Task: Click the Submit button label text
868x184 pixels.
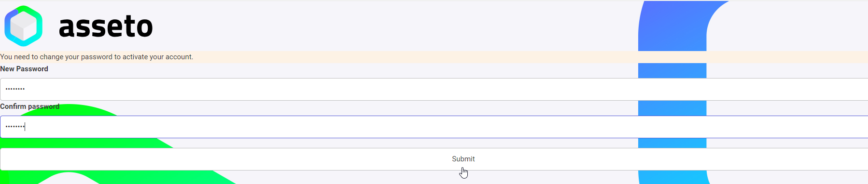Action: point(463,159)
